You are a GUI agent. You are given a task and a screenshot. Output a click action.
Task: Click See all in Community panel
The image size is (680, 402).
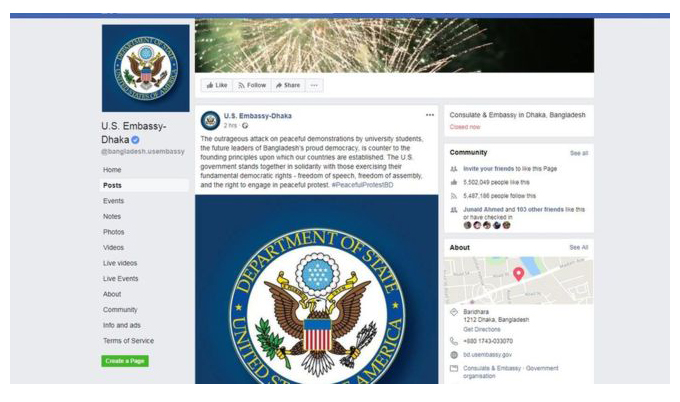click(579, 153)
